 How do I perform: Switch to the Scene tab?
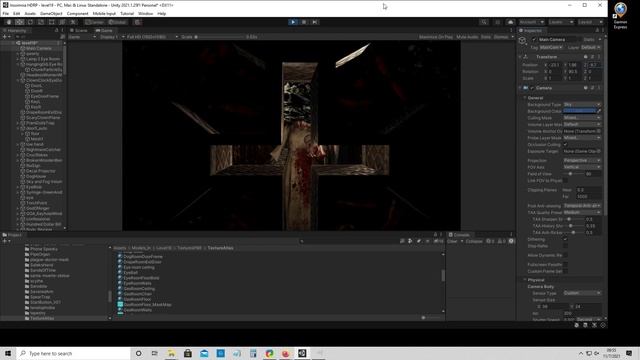[79, 31]
